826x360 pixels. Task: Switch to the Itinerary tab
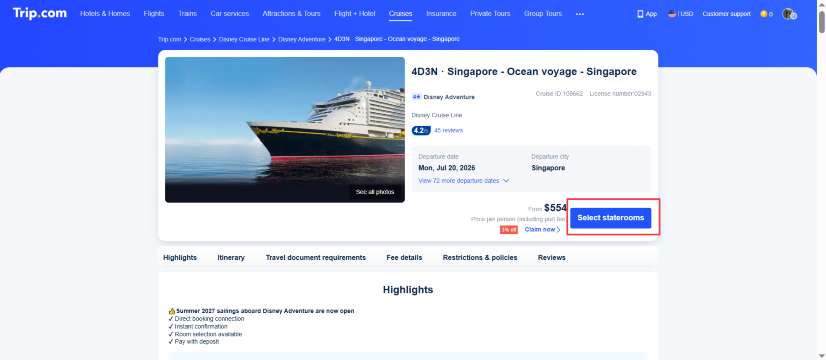[231, 257]
